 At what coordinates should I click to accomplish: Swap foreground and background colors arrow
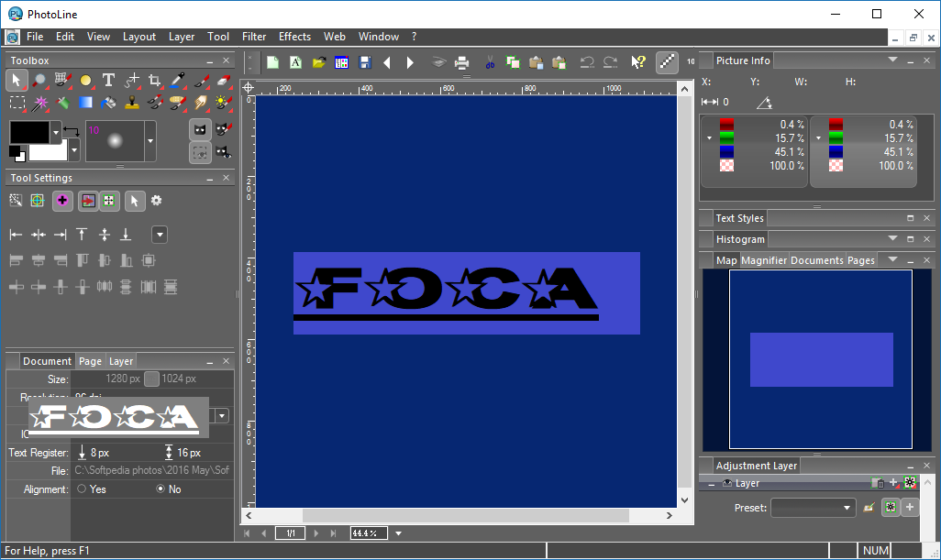point(72,130)
